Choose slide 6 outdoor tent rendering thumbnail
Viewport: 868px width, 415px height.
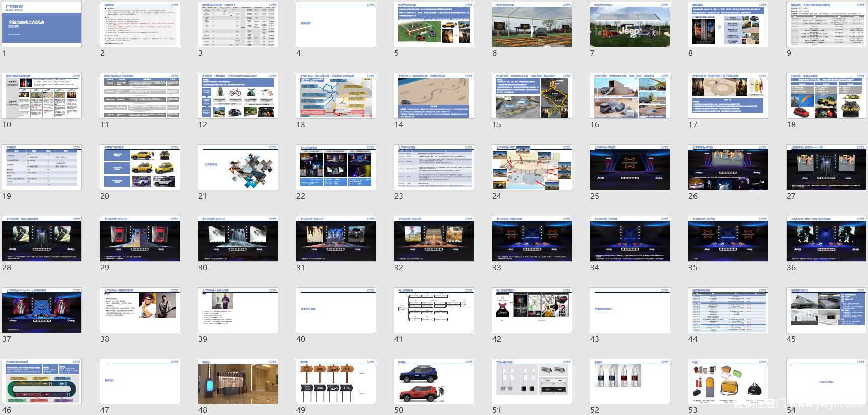click(532, 24)
